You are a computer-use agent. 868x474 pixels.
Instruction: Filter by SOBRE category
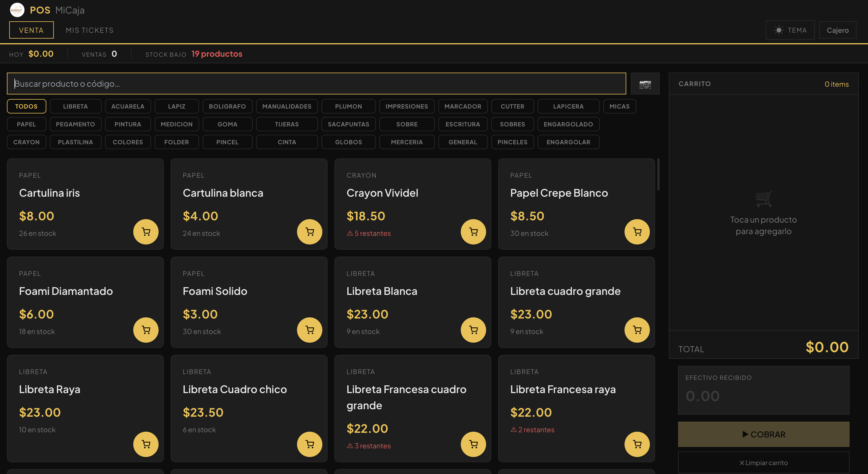click(407, 124)
